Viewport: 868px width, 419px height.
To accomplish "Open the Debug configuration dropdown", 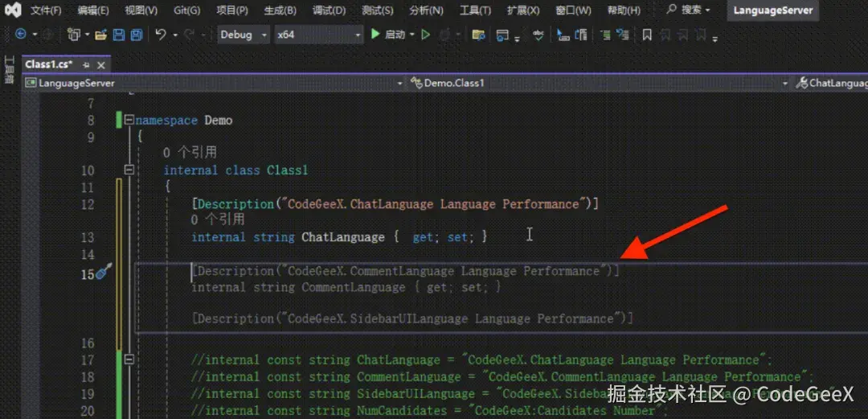I will (244, 35).
